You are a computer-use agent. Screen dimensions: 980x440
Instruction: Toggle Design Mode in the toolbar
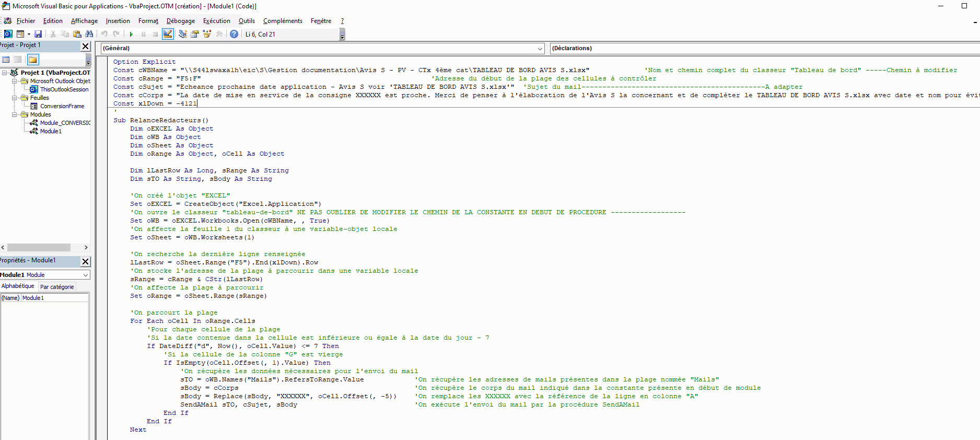point(168,34)
